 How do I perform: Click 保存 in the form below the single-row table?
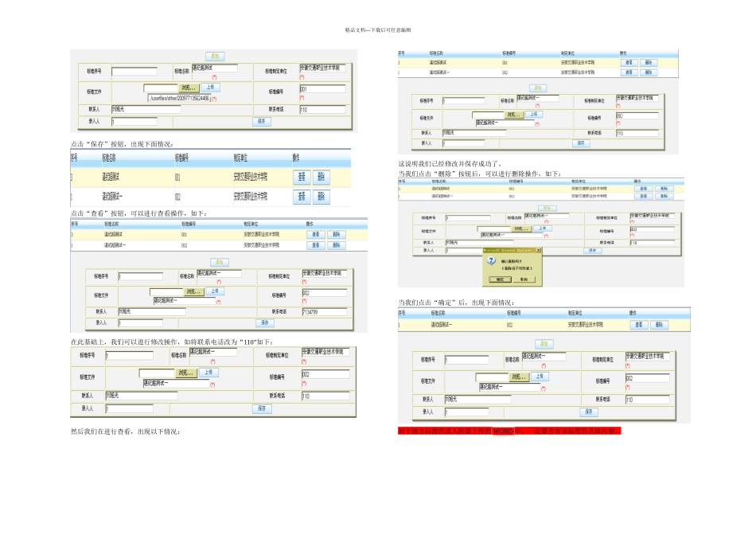(x=589, y=412)
